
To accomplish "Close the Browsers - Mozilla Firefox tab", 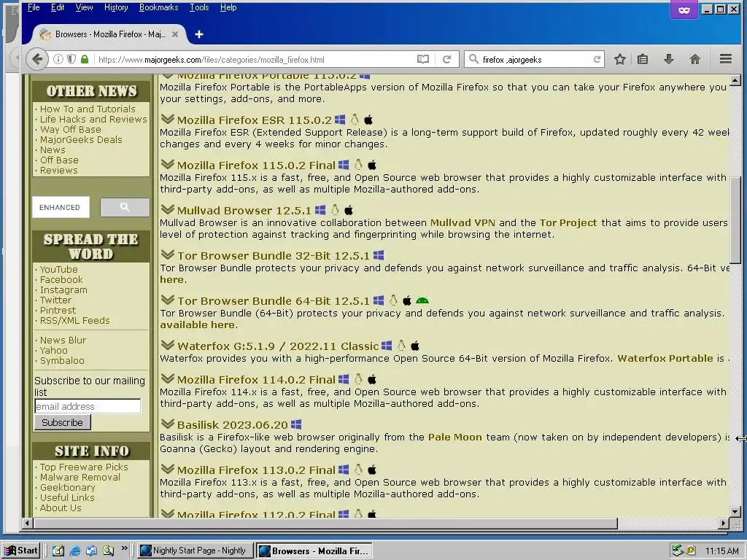I will [175, 34].
